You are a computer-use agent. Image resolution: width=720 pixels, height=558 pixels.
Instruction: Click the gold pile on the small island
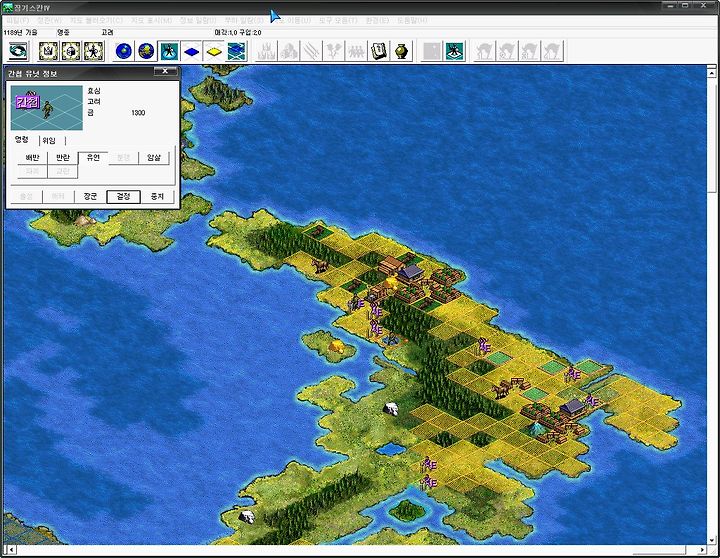[x=338, y=346]
